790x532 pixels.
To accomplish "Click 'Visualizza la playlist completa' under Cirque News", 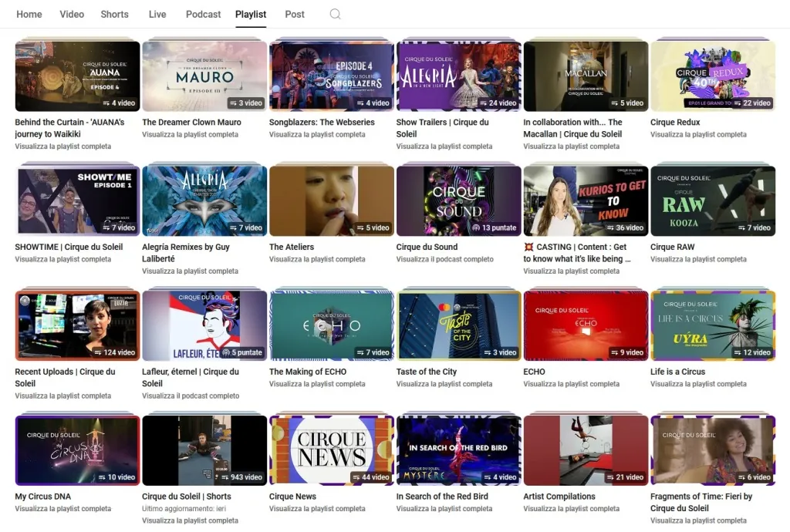I will (317, 509).
